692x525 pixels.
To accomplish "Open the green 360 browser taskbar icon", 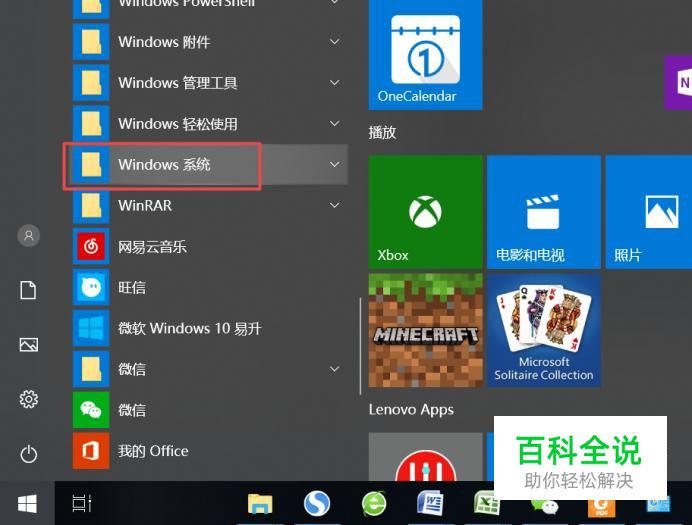I will tap(374, 503).
